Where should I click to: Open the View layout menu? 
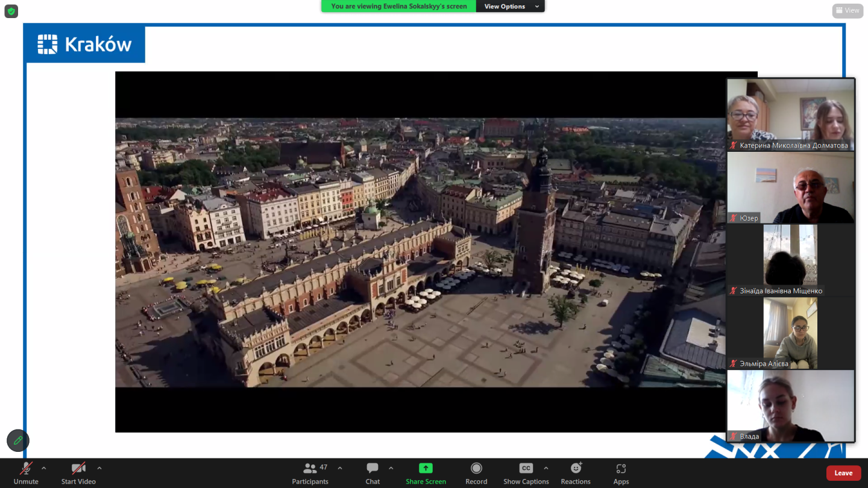[x=847, y=10]
